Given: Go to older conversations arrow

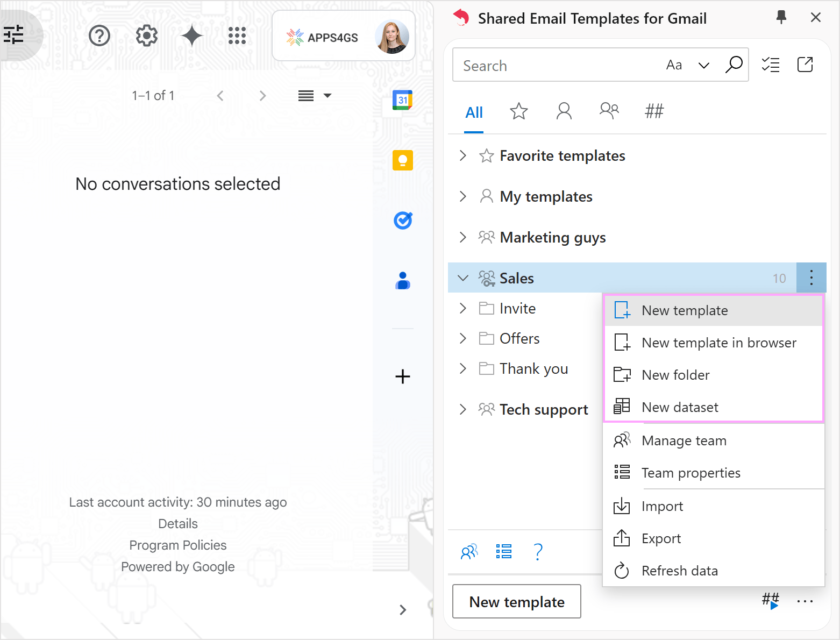Looking at the screenshot, I should click(262, 96).
